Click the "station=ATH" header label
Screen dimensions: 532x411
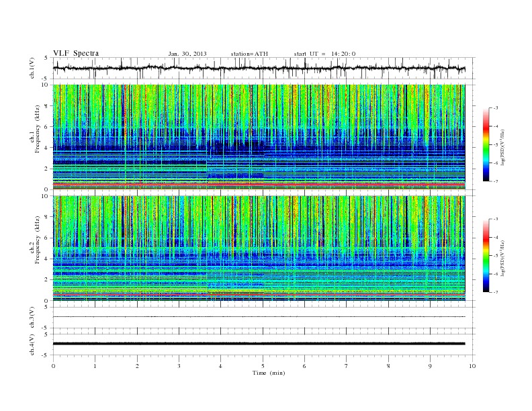(x=249, y=54)
